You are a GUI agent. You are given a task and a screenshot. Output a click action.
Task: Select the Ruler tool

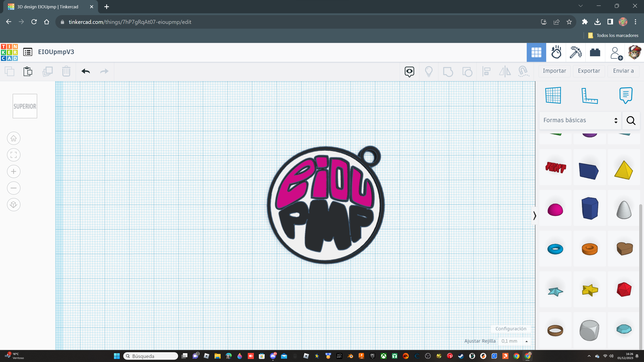click(x=590, y=96)
